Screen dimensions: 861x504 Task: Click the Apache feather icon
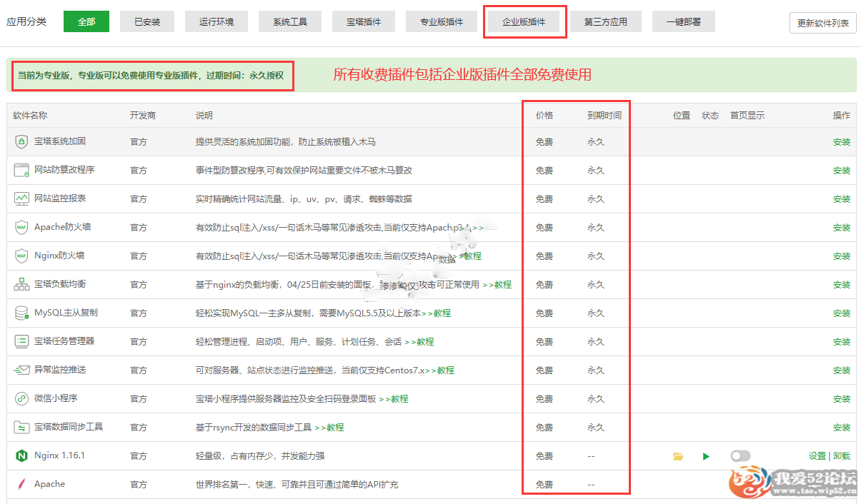(21, 485)
